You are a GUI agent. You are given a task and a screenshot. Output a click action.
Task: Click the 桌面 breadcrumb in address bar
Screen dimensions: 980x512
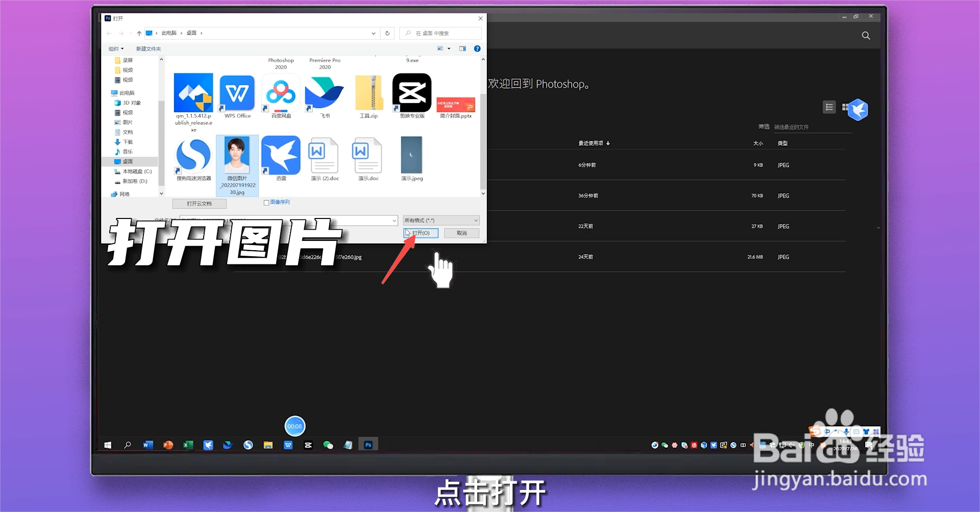point(191,33)
